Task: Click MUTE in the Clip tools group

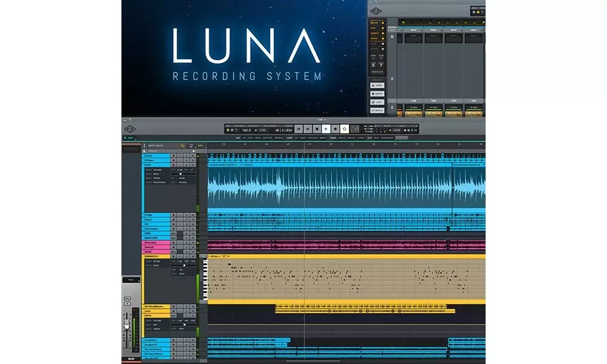Action: click(x=376, y=138)
